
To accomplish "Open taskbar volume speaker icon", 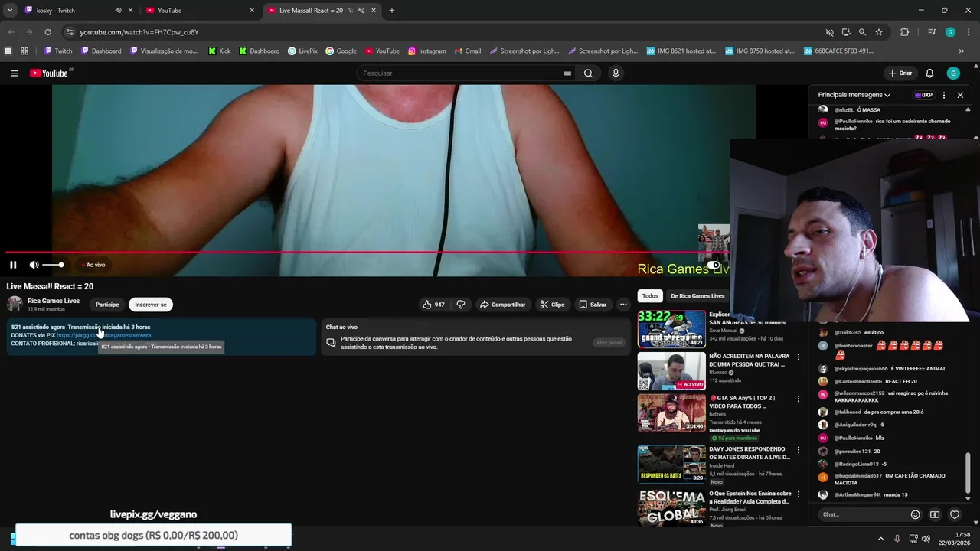I will click(x=926, y=539).
